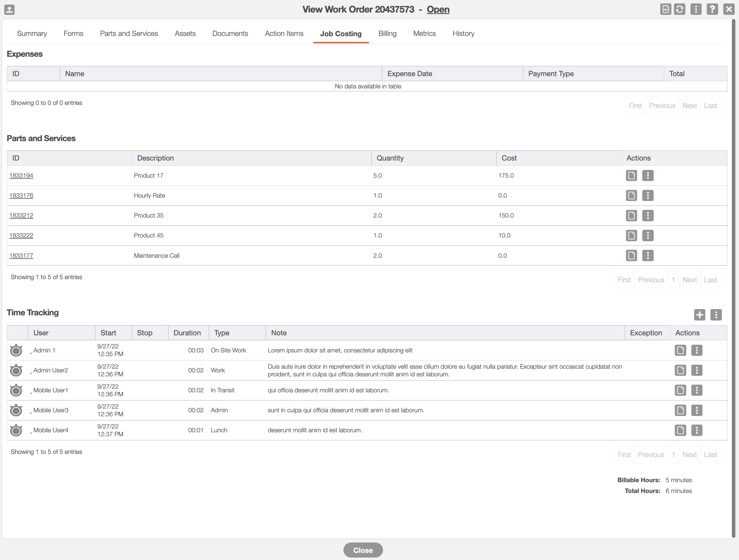
Task: Click the document icon for Mobile User4 entry
Action: click(x=680, y=430)
